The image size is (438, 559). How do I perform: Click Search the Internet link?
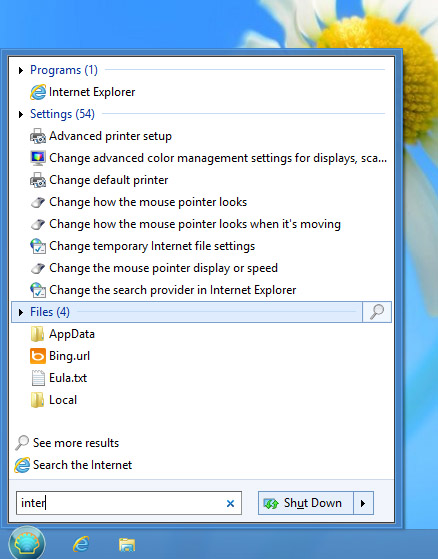point(82,465)
